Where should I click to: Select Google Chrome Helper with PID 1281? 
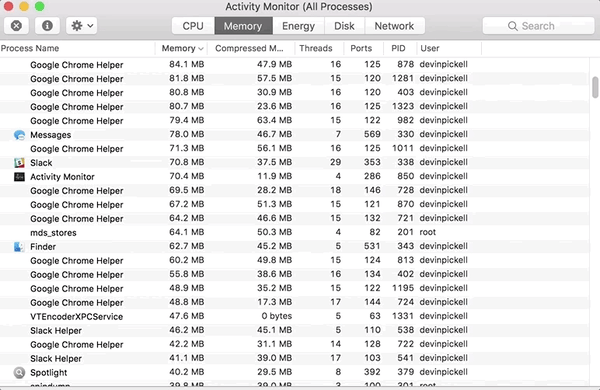[x=294, y=78]
